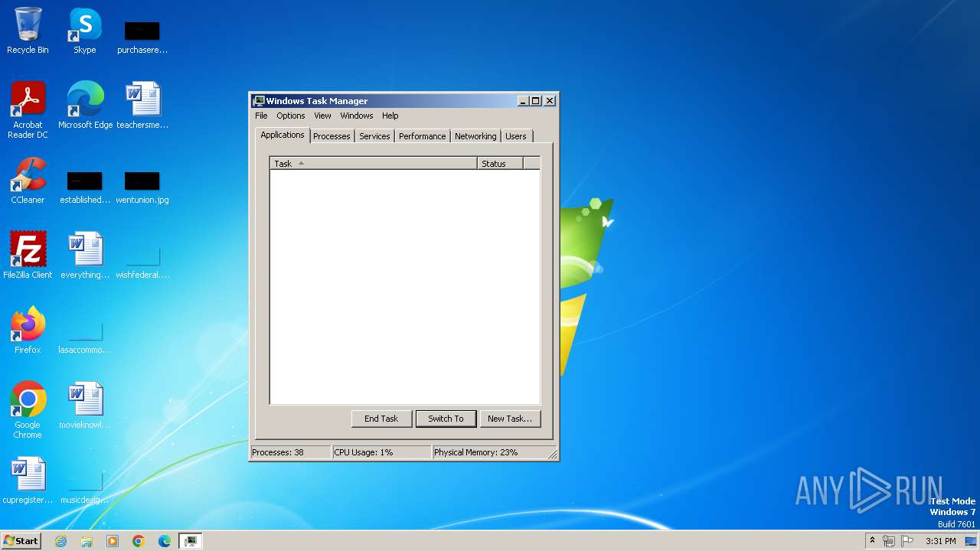Viewport: 980px width, 551px height.
Task: Select wentunion.jpg image file
Action: tap(142, 187)
